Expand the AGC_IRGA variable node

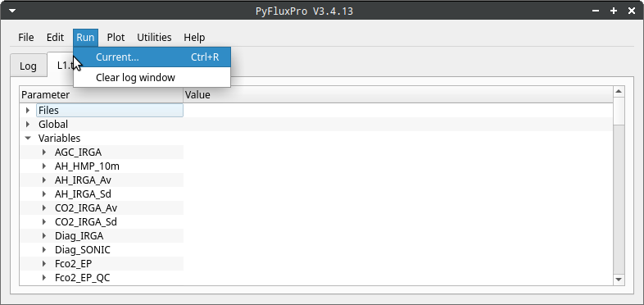(x=44, y=152)
